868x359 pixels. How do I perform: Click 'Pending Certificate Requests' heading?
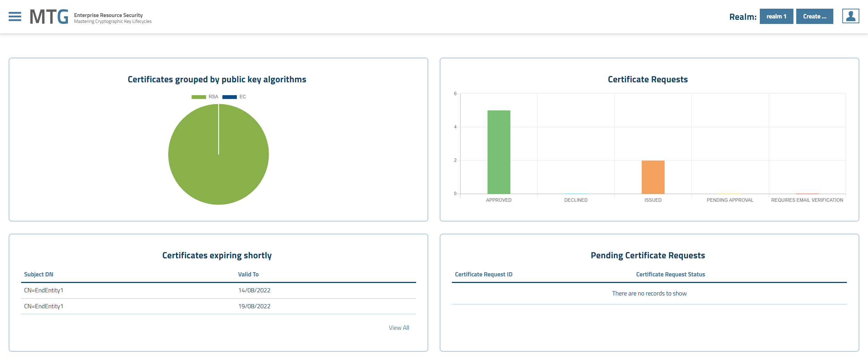[x=648, y=256]
